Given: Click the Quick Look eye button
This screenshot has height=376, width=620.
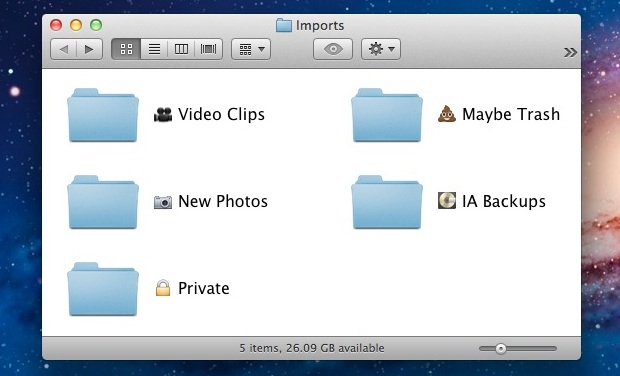Looking at the screenshot, I should (333, 49).
